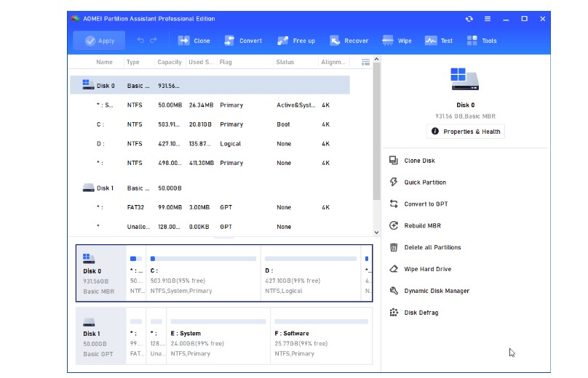Sort by the Capacity column header

[170, 63]
